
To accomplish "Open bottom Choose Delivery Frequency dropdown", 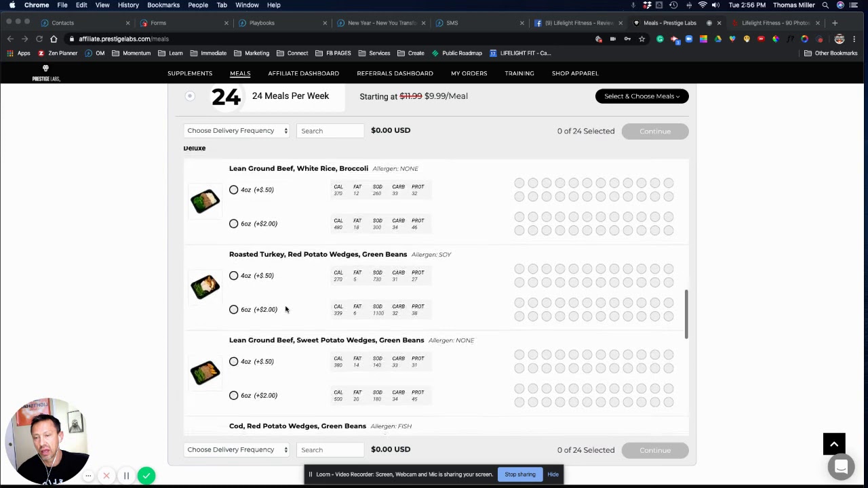I will [x=237, y=450].
